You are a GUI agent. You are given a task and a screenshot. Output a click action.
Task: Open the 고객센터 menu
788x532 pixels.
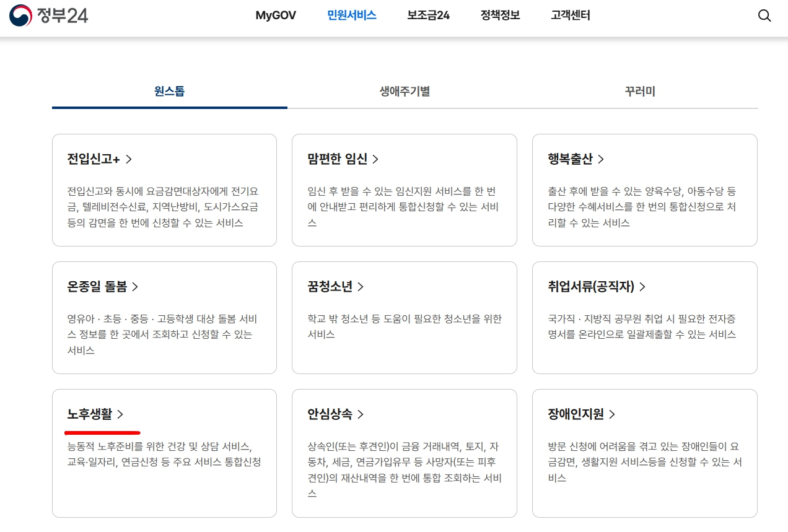pos(569,15)
